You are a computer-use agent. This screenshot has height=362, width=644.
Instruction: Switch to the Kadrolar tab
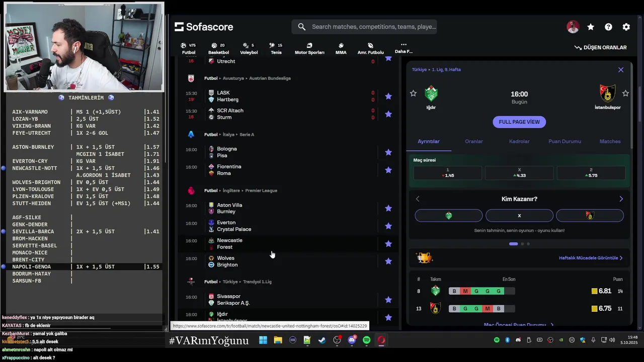(x=519, y=141)
